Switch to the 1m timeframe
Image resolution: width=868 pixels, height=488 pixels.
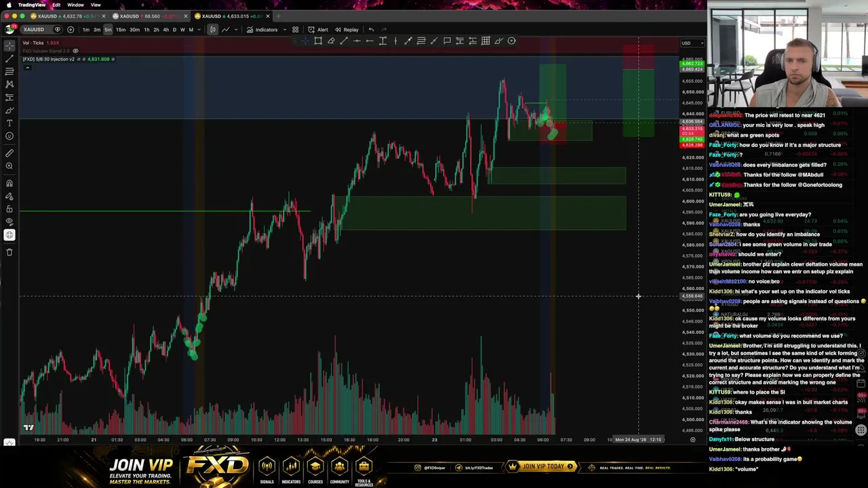point(85,30)
